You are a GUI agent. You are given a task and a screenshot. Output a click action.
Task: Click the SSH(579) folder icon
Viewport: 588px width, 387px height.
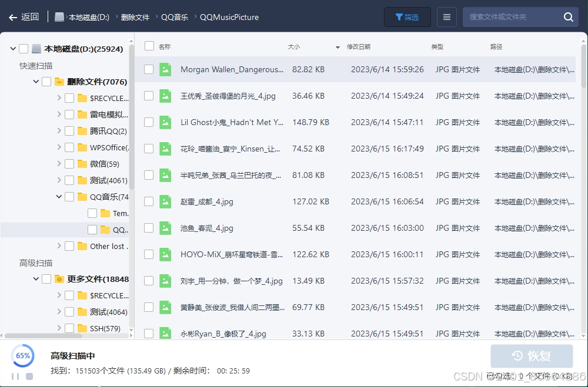[x=82, y=328]
